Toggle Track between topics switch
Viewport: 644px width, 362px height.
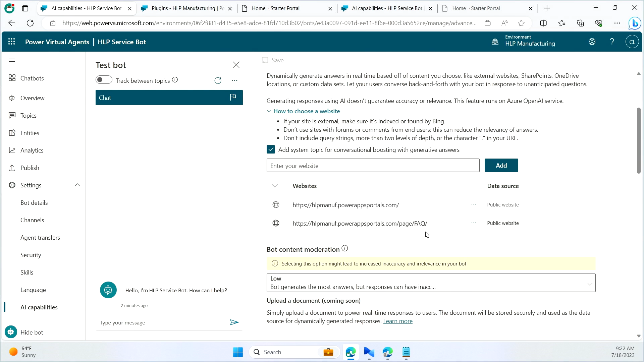click(x=104, y=80)
